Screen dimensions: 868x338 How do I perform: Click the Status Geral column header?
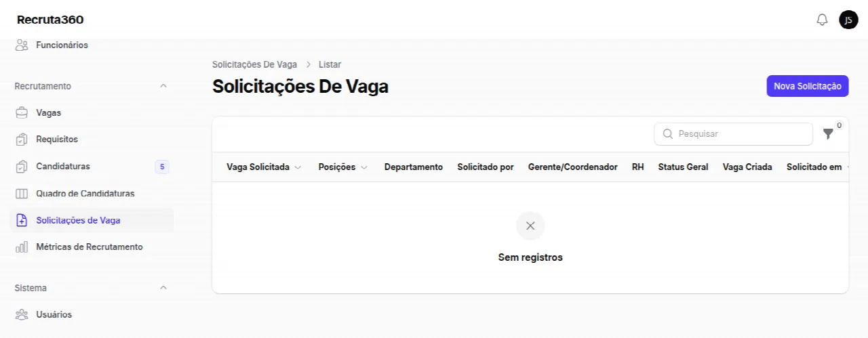click(x=683, y=167)
